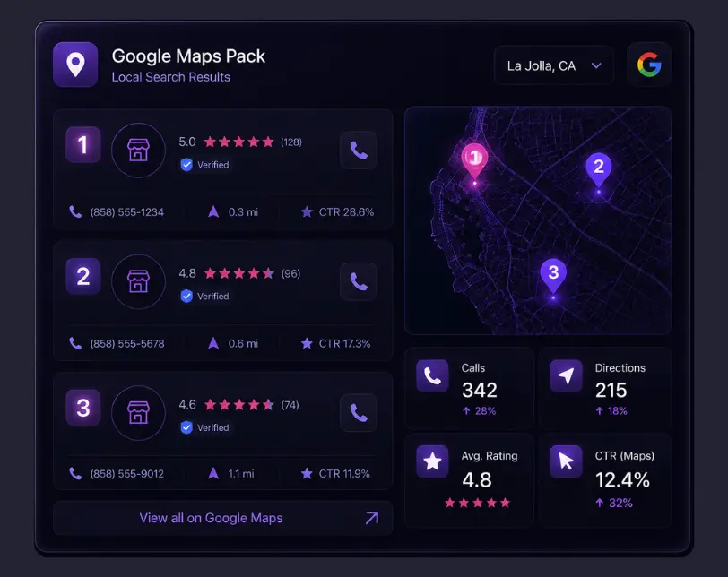
Task: Click the CTR (Maps) cursor icon tile
Action: tap(566, 461)
